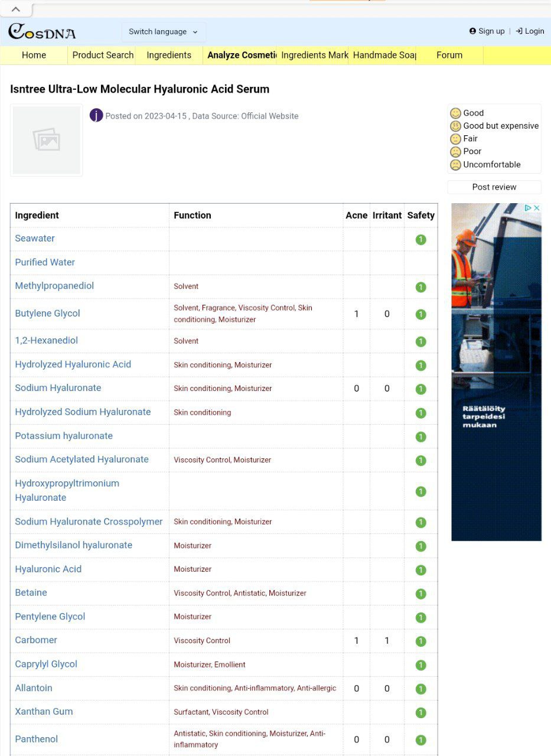Open the Hydrolyzed Hyaluronic Acid ingredient link

pos(73,364)
